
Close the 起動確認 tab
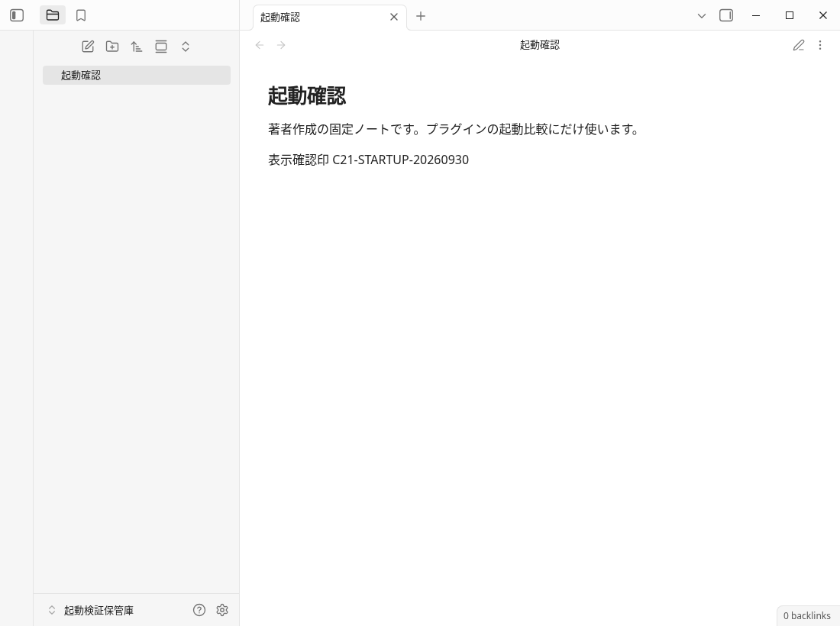pyautogui.click(x=394, y=17)
